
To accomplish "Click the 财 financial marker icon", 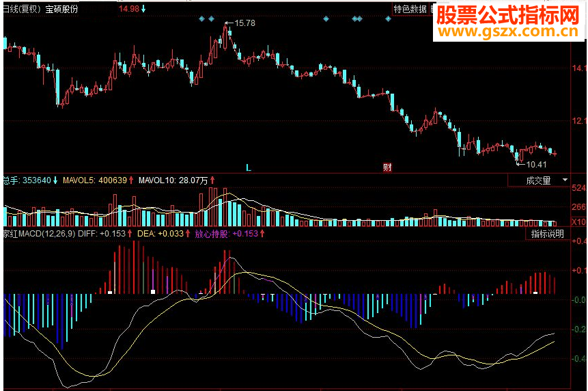I will [387, 167].
